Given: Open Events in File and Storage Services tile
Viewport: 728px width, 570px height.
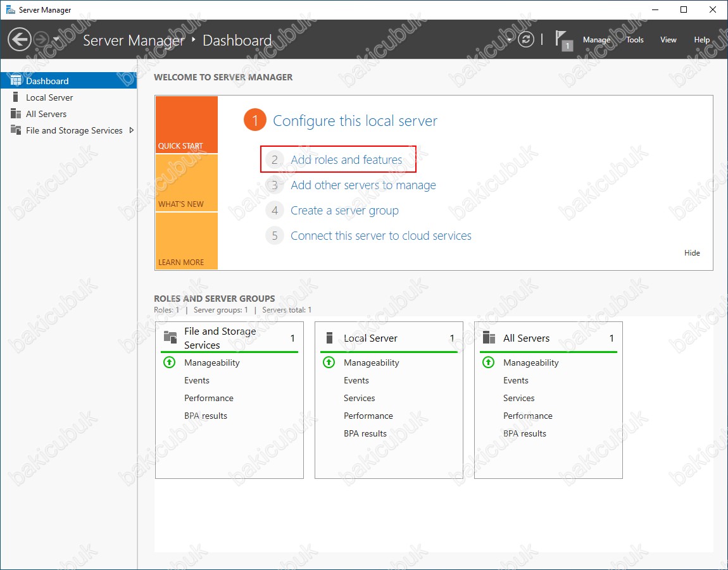Looking at the screenshot, I should (197, 380).
